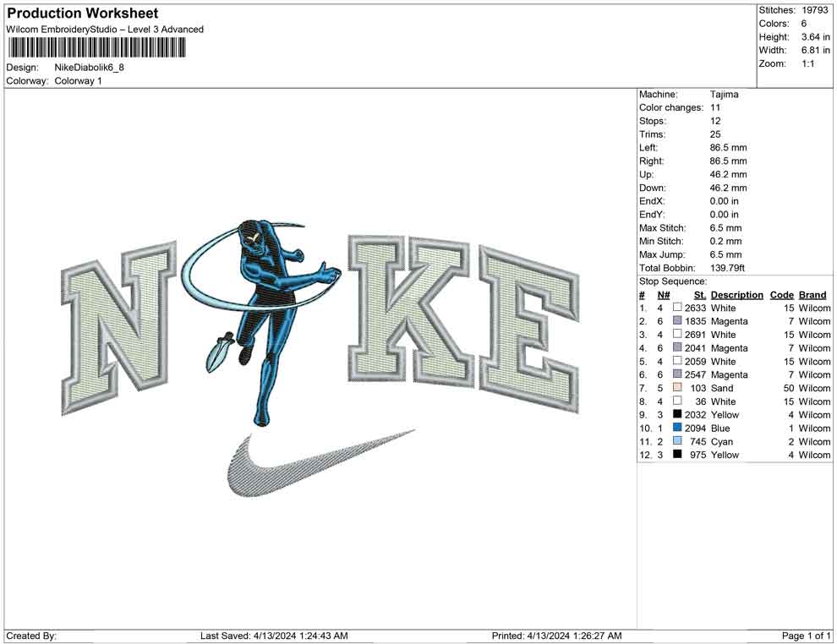
Task: Click the Brand column header
Action: coord(812,295)
